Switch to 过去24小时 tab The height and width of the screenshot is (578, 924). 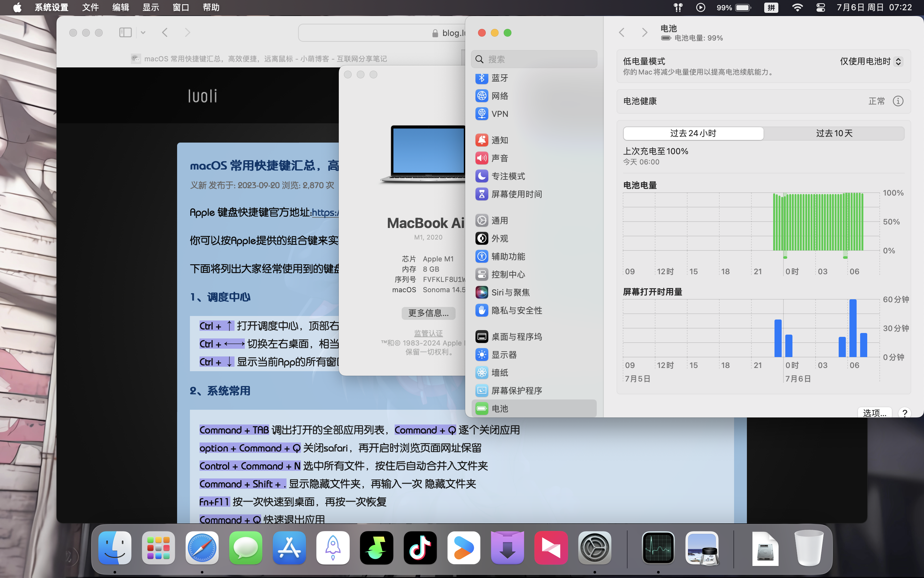click(x=693, y=133)
